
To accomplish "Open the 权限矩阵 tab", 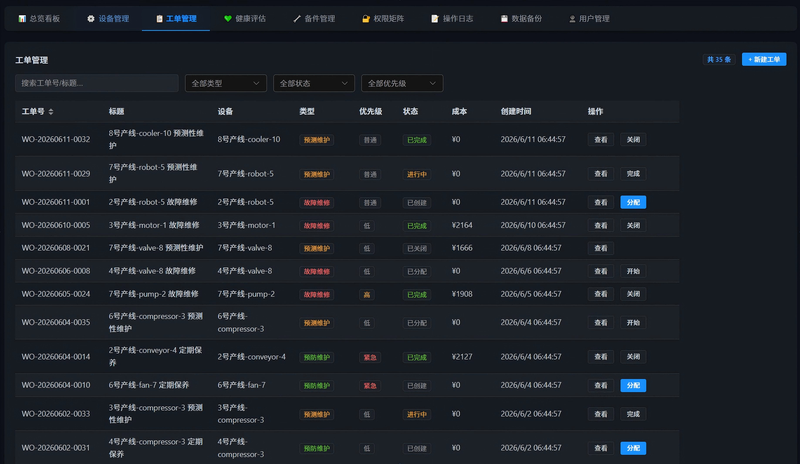I will tap(383, 19).
